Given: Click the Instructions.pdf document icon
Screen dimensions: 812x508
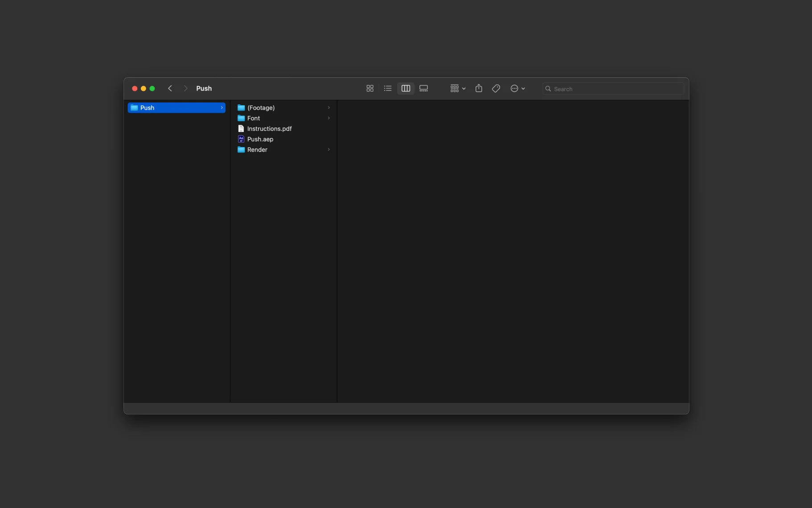Looking at the screenshot, I should [x=241, y=128].
